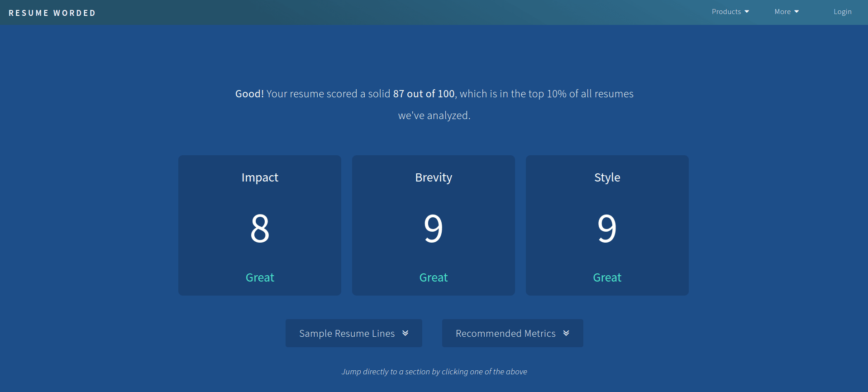This screenshot has height=392, width=868.
Task: Click the Great rating under Brevity
Action: 434,277
